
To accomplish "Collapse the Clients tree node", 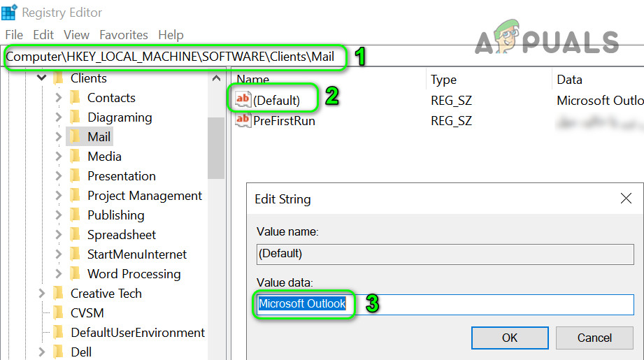I will pos(42,78).
